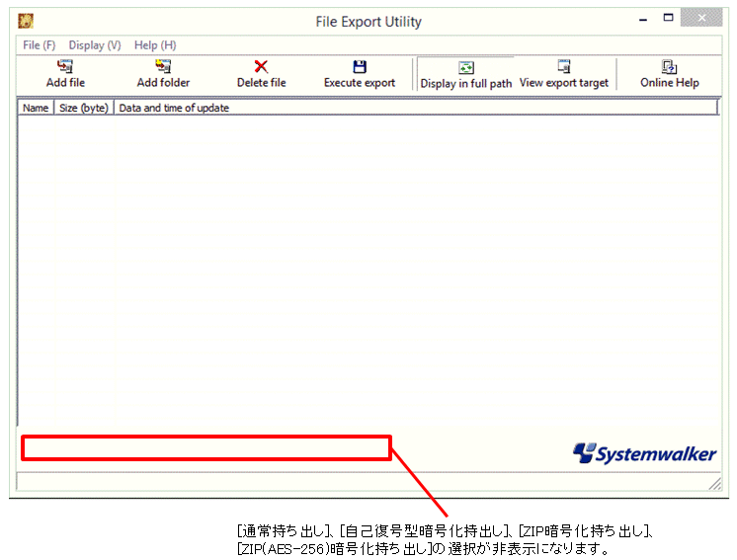Close the File Export Utility window
737x560 pixels.
coord(701,18)
